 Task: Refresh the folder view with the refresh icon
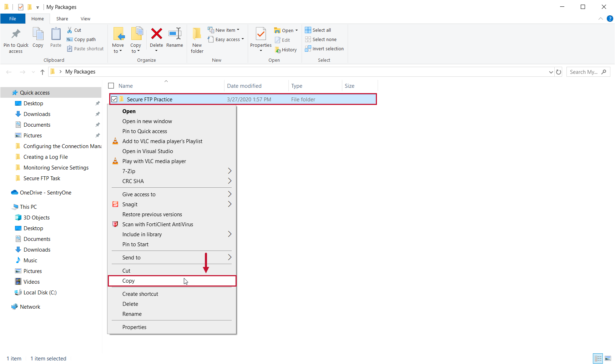[x=559, y=72]
